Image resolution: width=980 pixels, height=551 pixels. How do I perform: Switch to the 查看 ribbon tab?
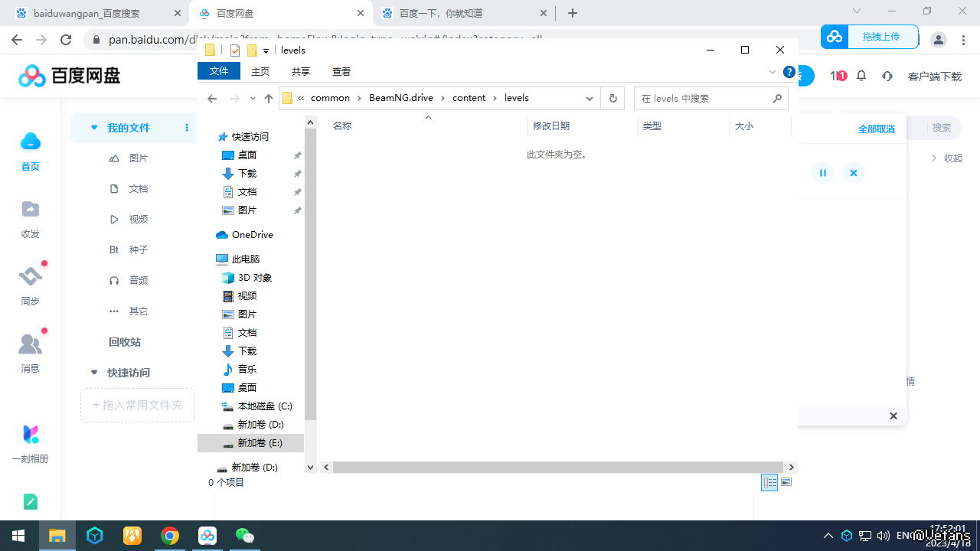pos(341,71)
